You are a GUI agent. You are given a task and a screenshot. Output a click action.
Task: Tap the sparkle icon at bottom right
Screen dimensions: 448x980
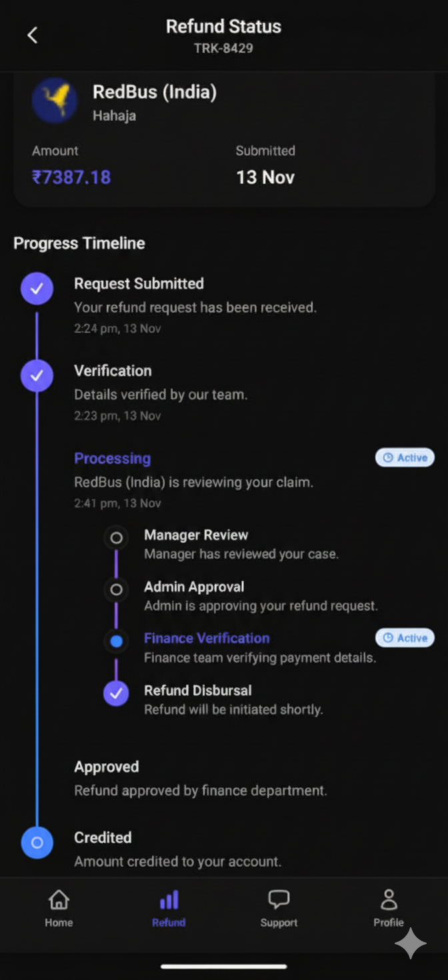tap(410, 943)
